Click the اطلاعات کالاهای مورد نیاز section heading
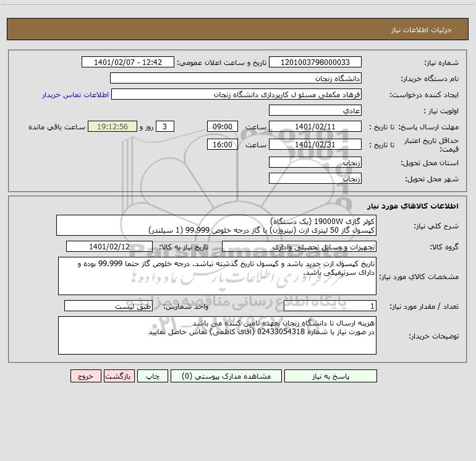 tap(413, 206)
